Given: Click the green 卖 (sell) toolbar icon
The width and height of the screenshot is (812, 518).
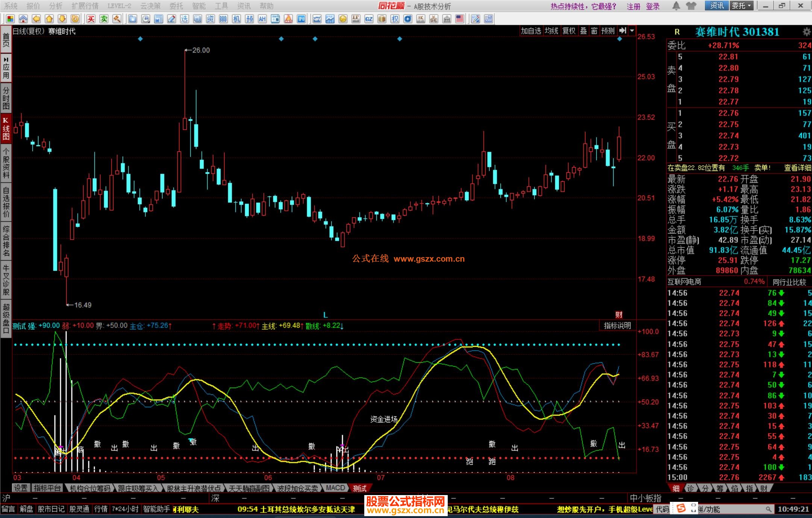Looking at the screenshot, I should tap(104, 19).
